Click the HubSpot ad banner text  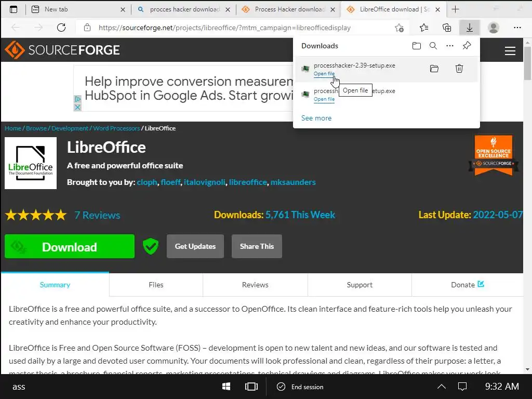pyautogui.click(x=189, y=88)
